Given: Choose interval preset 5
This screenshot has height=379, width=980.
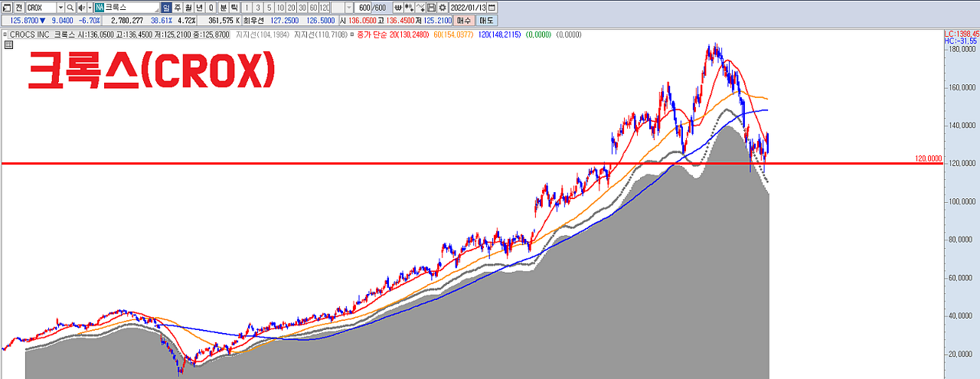Looking at the screenshot, I should point(269,7).
